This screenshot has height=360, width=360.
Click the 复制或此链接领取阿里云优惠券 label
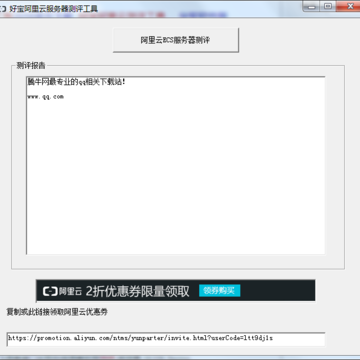57,312
